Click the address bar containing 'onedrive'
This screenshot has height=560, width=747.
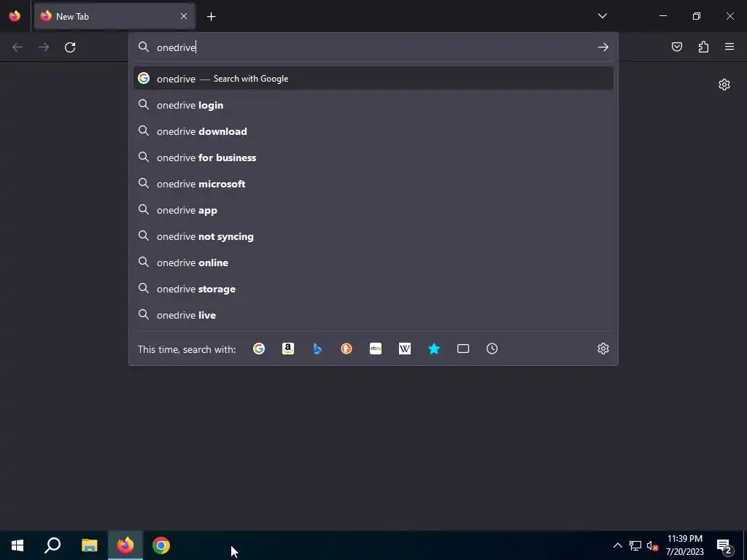coord(373,47)
